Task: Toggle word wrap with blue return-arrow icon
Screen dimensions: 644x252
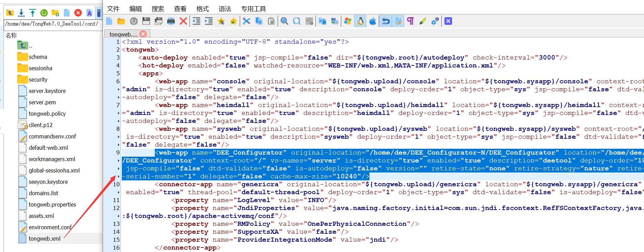Action: click(386, 21)
